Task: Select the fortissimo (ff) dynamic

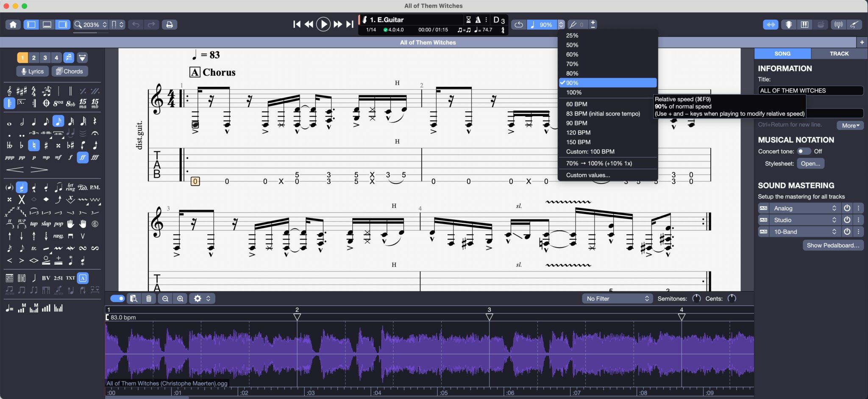Action: pyautogui.click(x=83, y=158)
